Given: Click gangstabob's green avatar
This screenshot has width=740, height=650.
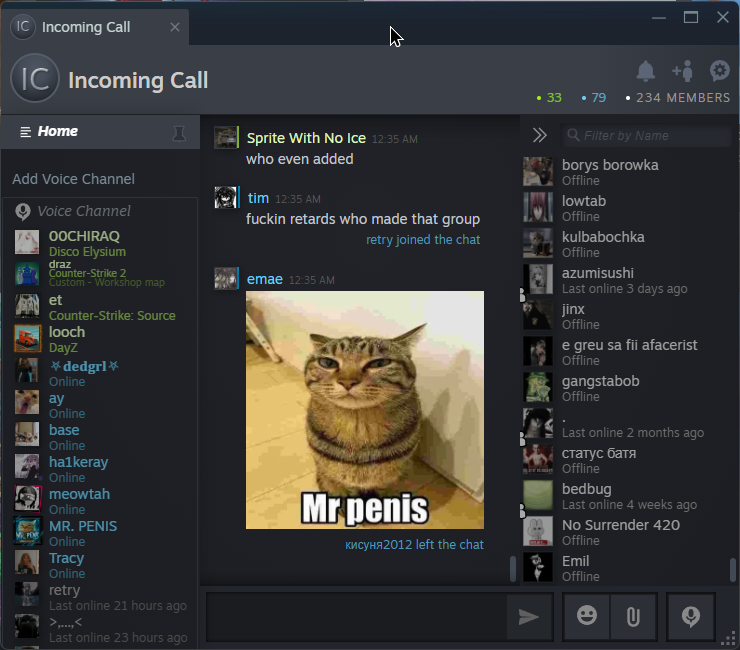Looking at the screenshot, I should (x=538, y=387).
